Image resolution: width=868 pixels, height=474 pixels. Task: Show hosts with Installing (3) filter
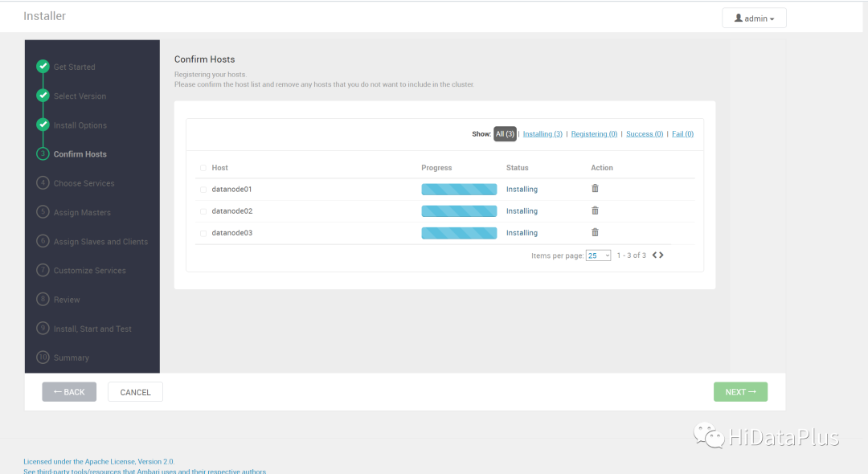(542, 134)
